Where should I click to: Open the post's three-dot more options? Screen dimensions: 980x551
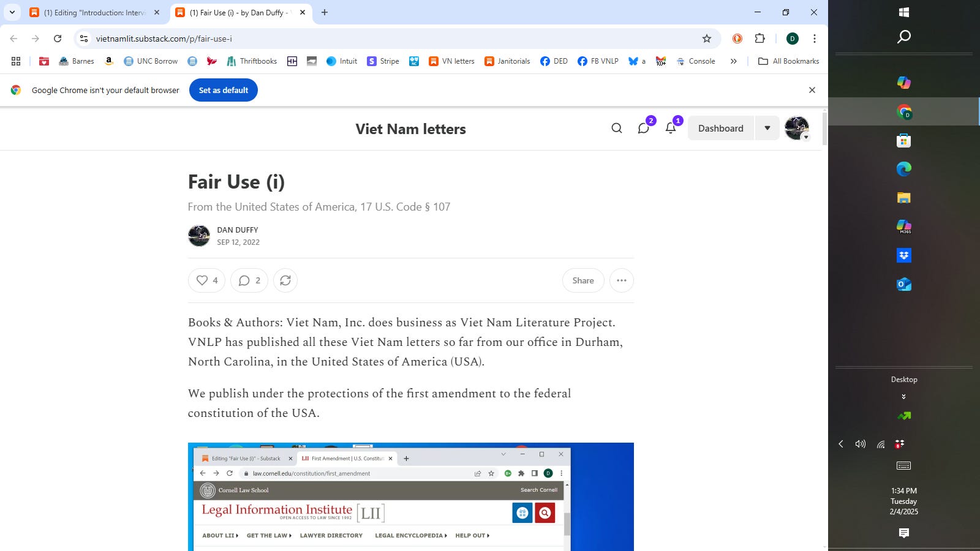pos(622,280)
